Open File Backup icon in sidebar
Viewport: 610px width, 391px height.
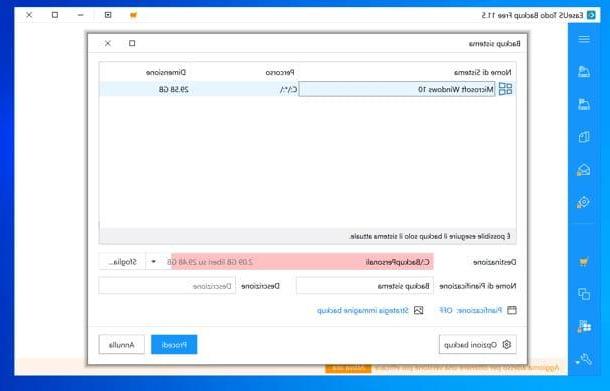[584, 137]
